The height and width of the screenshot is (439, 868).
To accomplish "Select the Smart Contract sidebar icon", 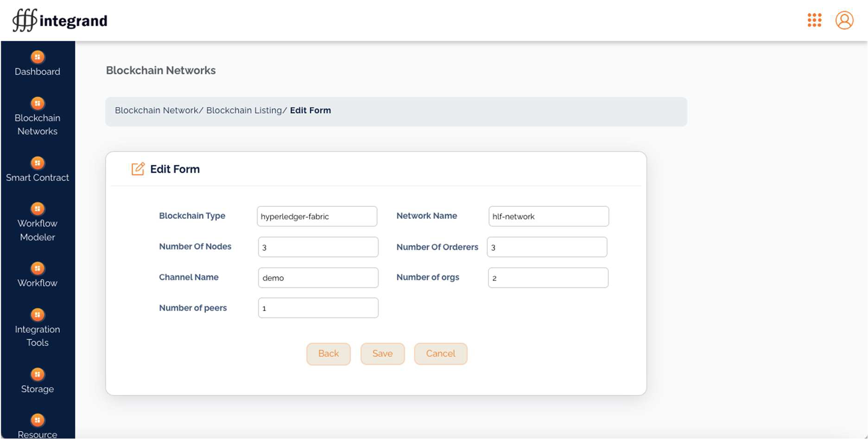I will coord(38,163).
